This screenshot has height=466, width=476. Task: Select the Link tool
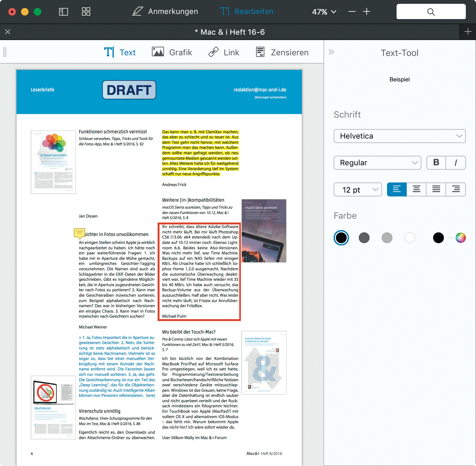(x=224, y=52)
